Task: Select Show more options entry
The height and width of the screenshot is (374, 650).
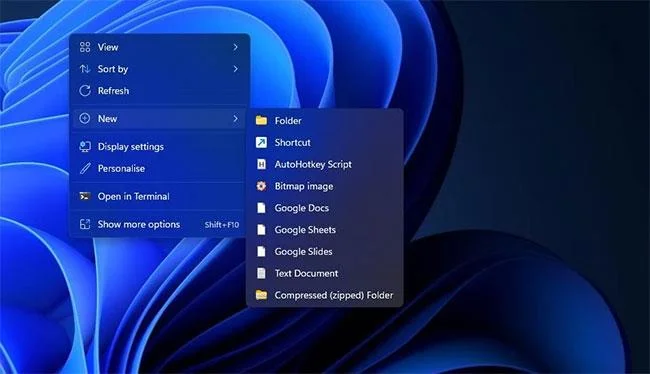Action: pos(160,224)
